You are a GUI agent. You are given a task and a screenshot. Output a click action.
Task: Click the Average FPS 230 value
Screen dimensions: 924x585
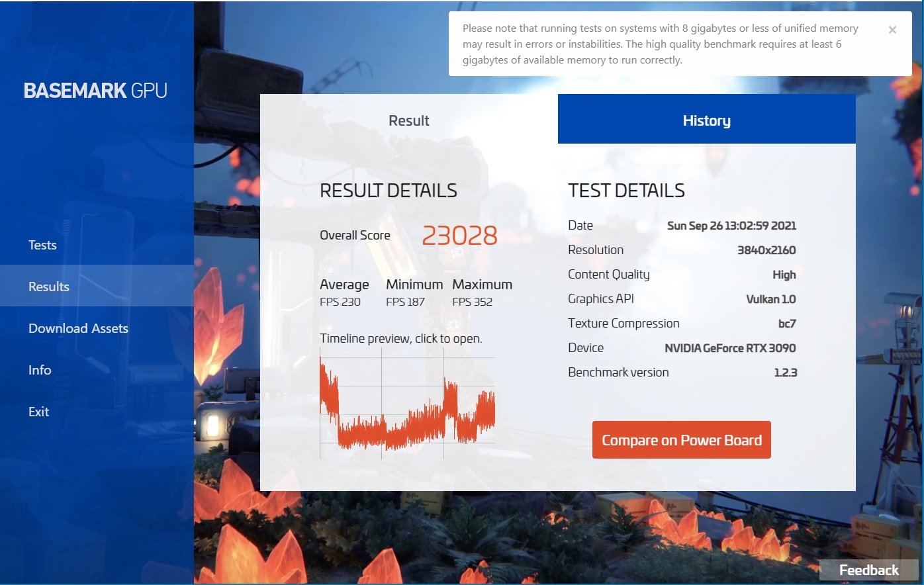(340, 302)
